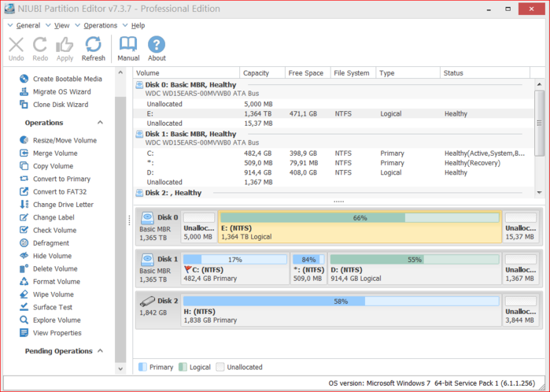
Task: Select C: (NTFS) partition block in disk map
Action: [235, 269]
